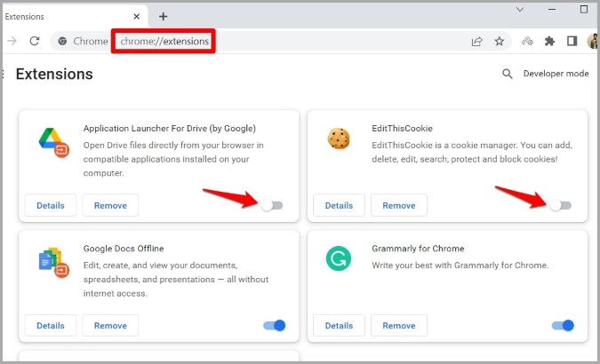Go forward with the arrow icon
600x364 pixels.
pos(12,41)
